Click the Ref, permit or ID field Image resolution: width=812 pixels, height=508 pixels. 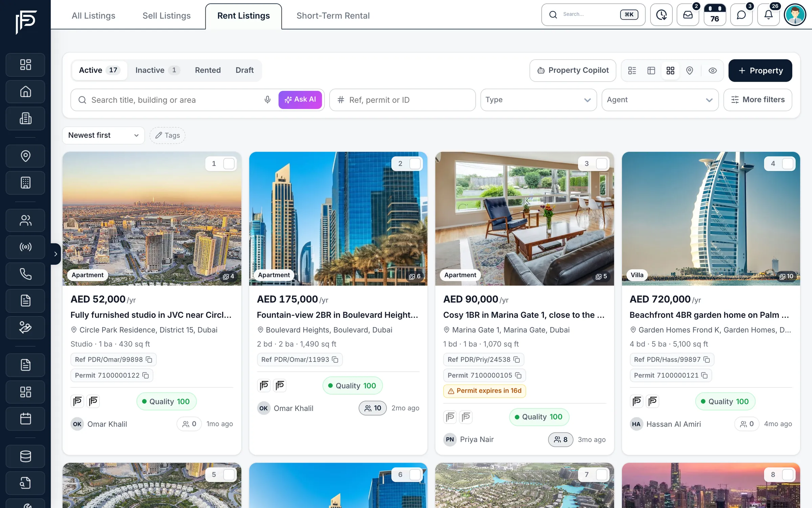[402, 100]
